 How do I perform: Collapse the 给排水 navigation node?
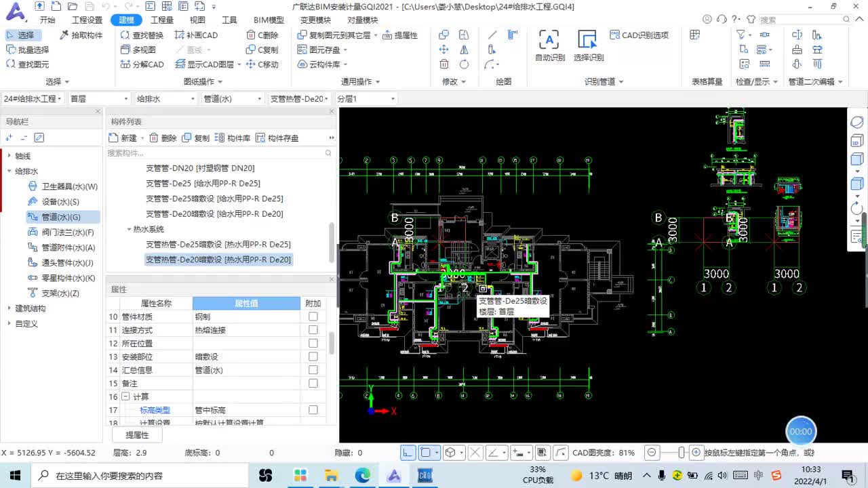9,171
